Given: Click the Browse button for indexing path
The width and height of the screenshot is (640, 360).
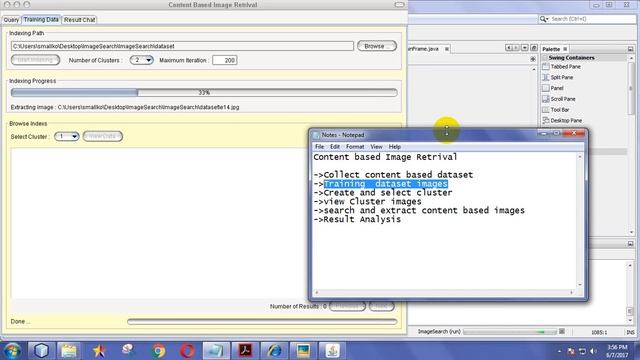Looking at the screenshot, I should [x=377, y=46].
